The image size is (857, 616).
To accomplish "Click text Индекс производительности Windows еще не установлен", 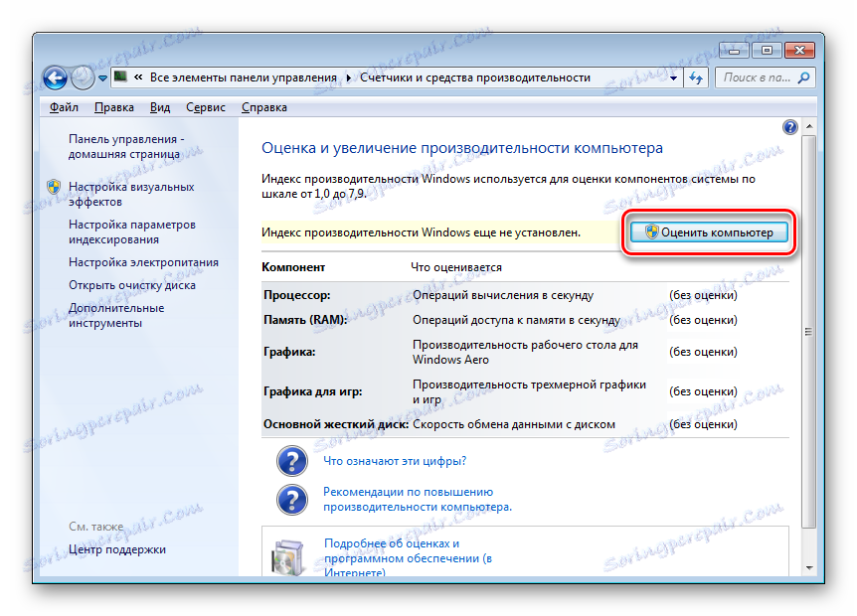I will click(x=421, y=232).
